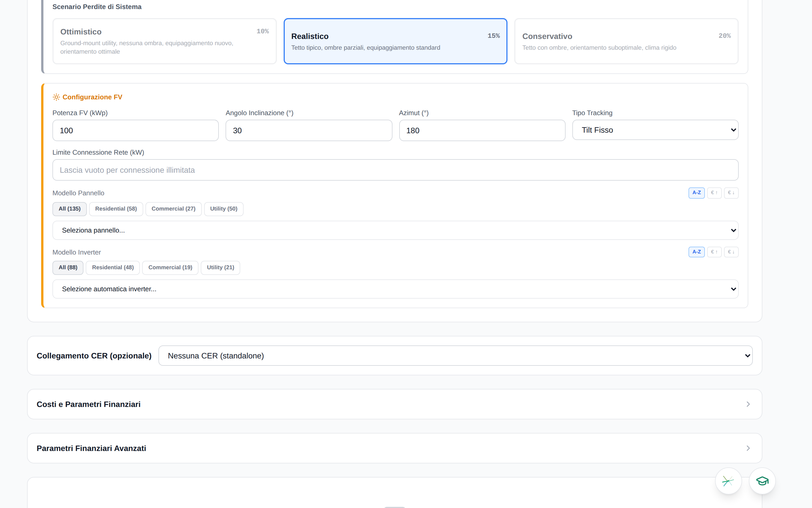Sort panel models by ascending price

pyautogui.click(x=714, y=193)
